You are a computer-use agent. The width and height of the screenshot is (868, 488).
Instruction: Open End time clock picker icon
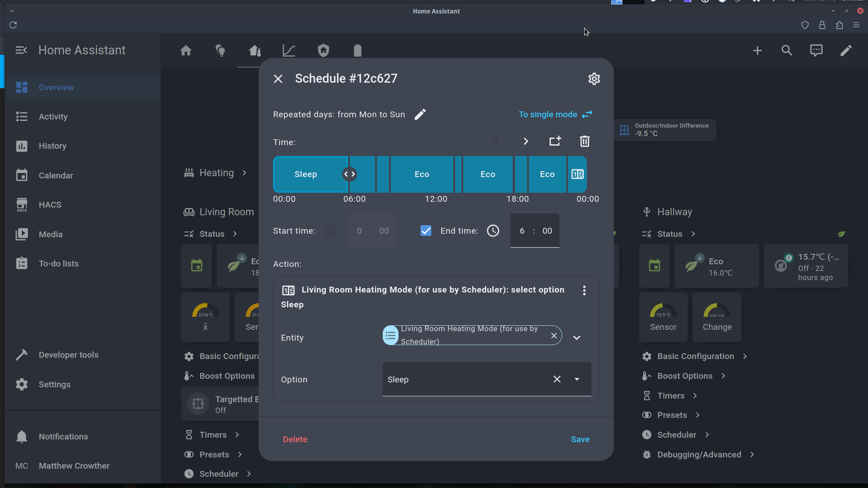click(493, 231)
